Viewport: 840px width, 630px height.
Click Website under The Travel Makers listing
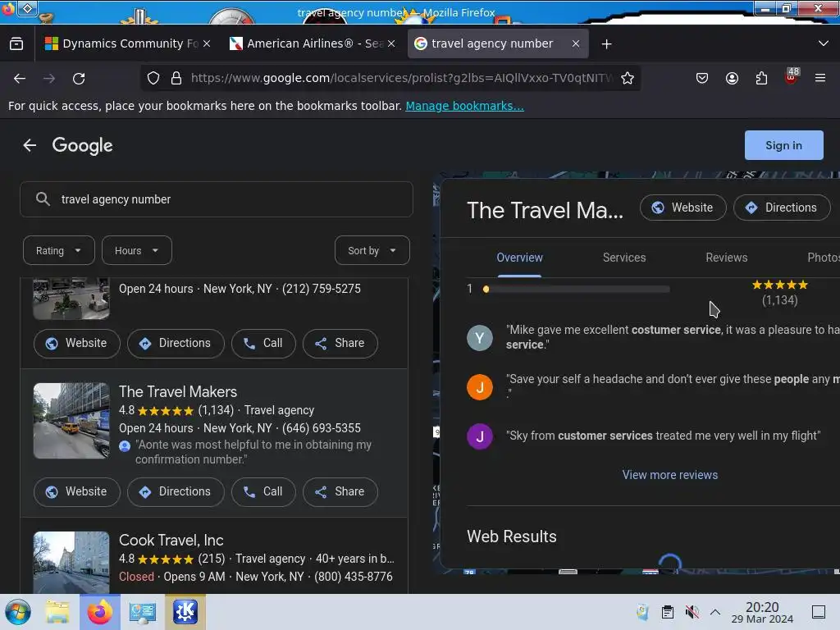click(76, 492)
